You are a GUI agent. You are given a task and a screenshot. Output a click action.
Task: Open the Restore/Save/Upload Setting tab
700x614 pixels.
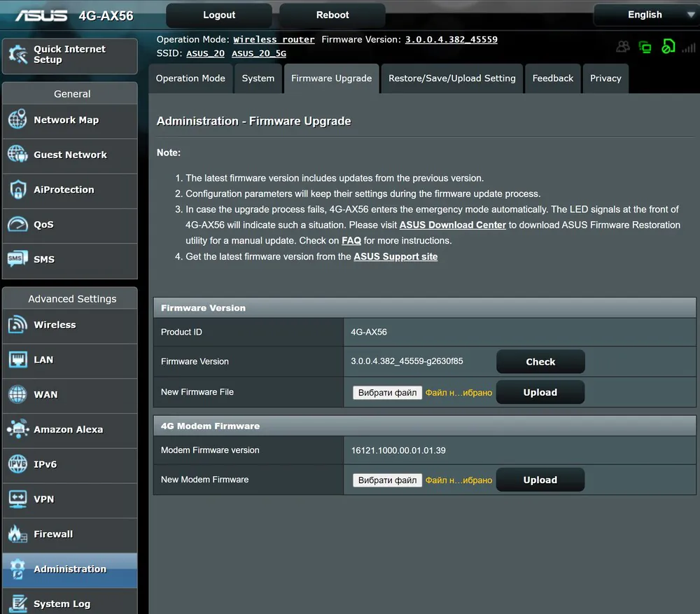click(451, 78)
